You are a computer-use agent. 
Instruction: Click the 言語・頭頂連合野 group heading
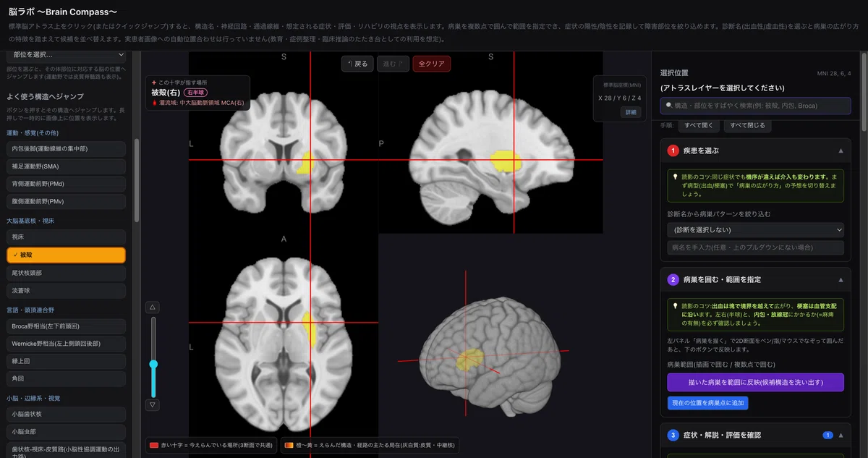(x=30, y=310)
